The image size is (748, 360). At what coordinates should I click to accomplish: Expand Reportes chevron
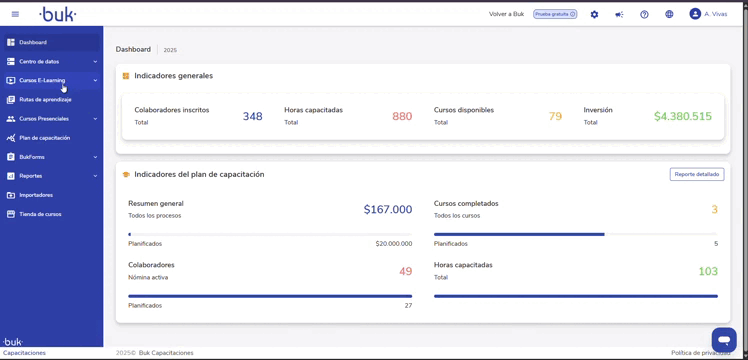coord(95,176)
